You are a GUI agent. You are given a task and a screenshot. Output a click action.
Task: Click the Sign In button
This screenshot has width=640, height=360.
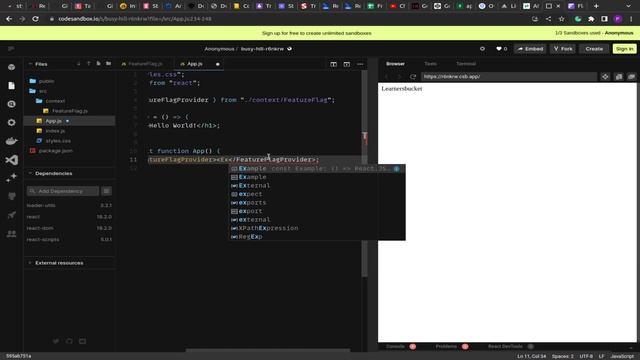[624, 49]
